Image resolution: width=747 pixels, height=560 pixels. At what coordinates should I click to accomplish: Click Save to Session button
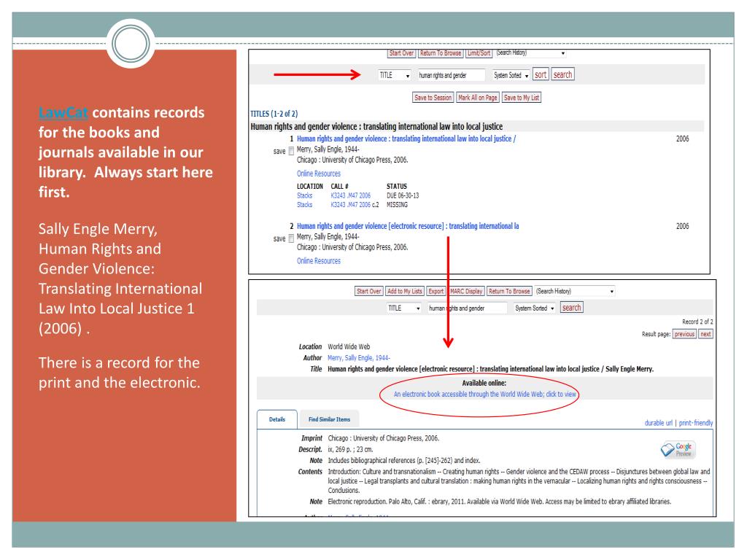pyautogui.click(x=433, y=98)
